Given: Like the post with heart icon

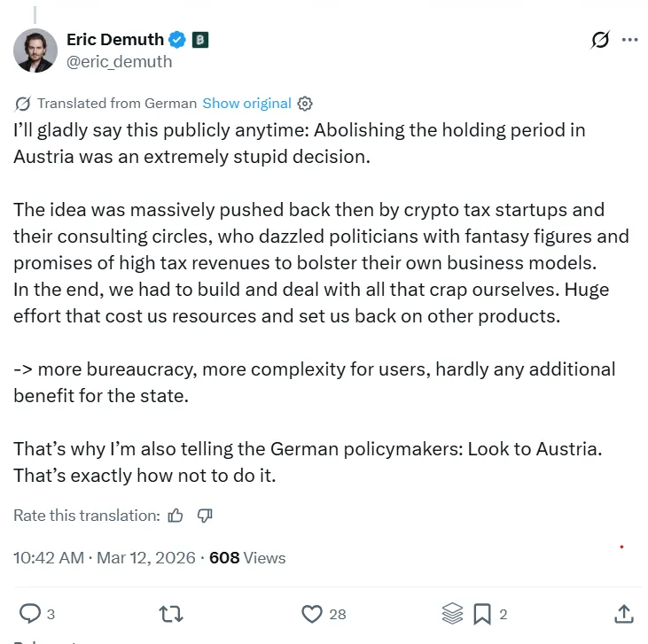Looking at the screenshot, I should click(312, 614).
